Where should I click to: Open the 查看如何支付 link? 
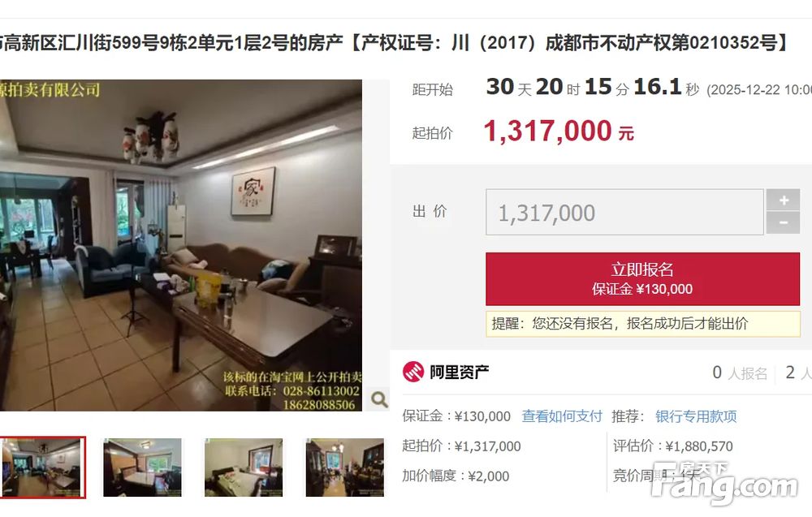click(561, 416)
